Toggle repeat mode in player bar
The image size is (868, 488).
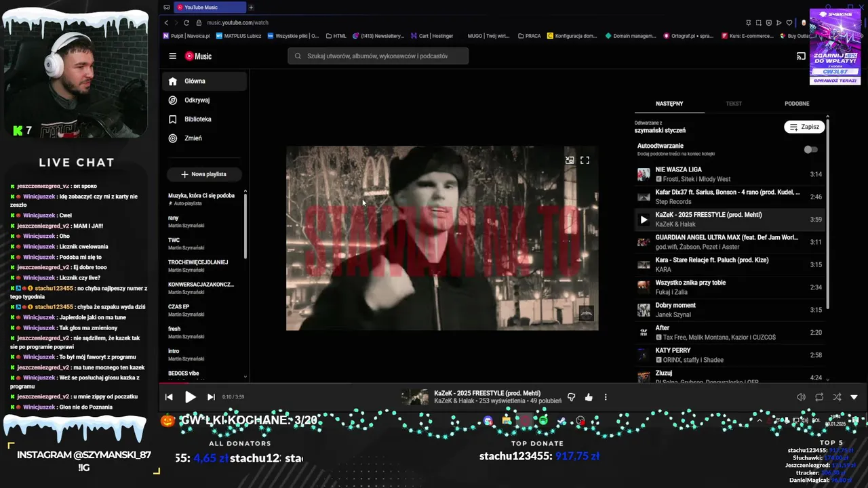[819, 397]
